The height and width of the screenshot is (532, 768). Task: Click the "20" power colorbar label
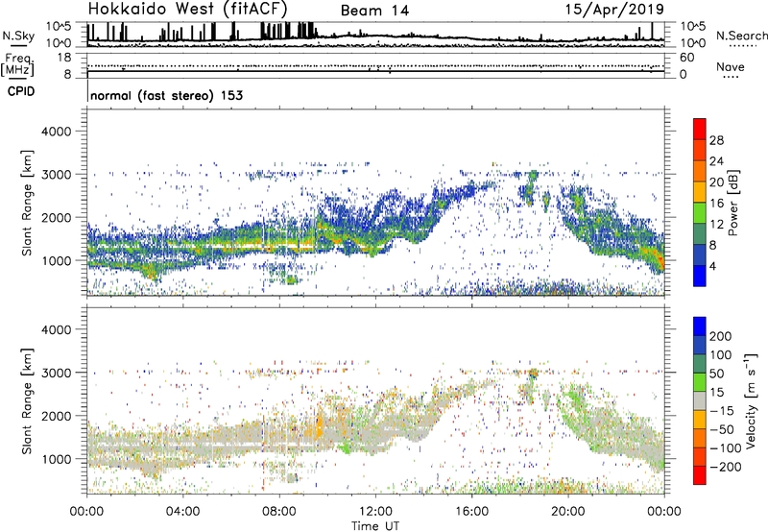[716, 182]
